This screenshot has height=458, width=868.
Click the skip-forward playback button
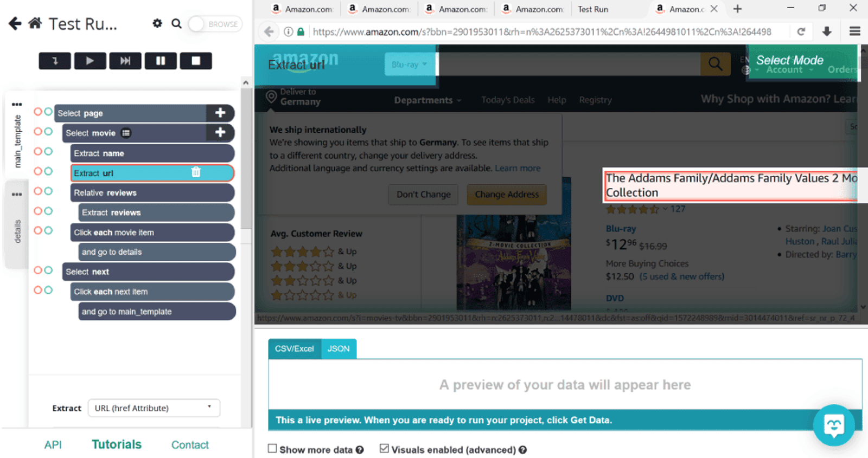point(125,61)
